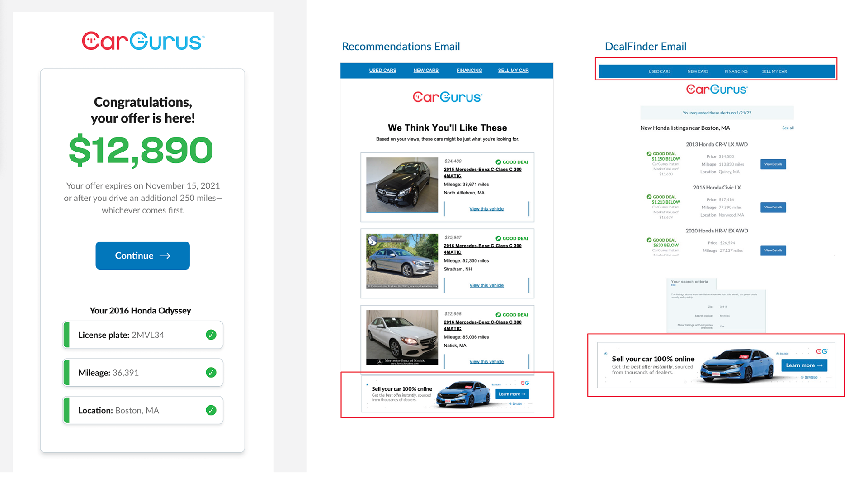
Task: Click GOOD DEAL icon for 2013 Honda CR-V
Action: [x=649, y=154]
